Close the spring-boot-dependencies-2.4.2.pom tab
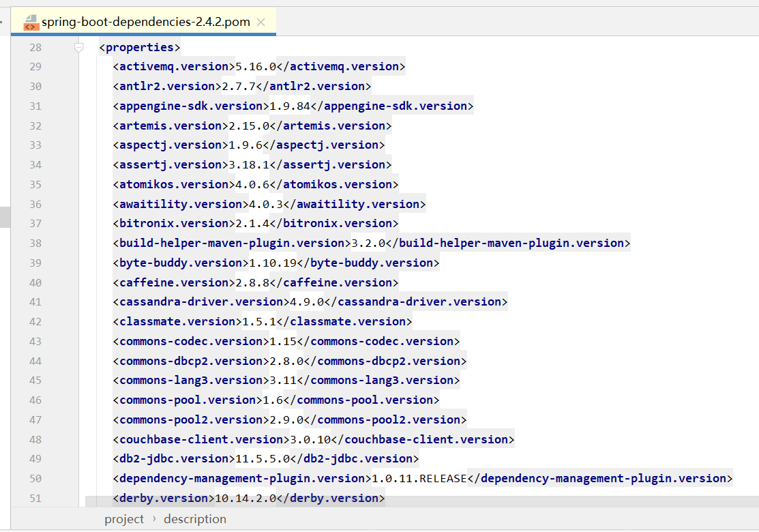This screenshot has width=759, height=532. tap(260, 21)
